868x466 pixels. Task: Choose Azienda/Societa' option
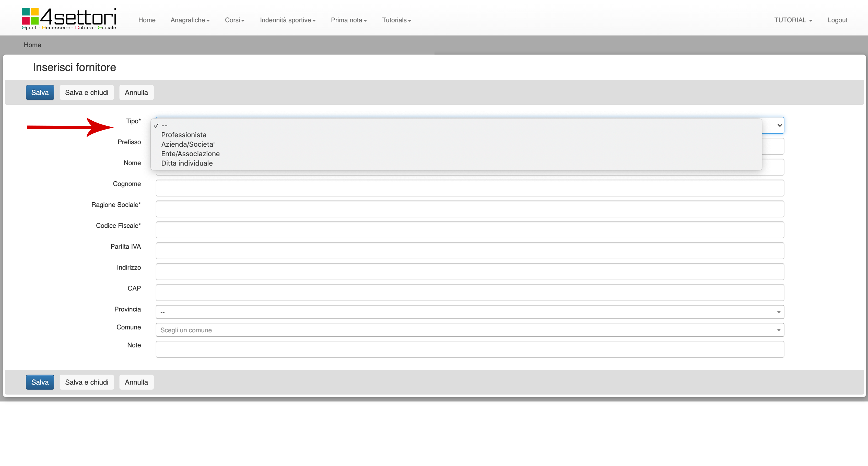(x=188, y=144)
